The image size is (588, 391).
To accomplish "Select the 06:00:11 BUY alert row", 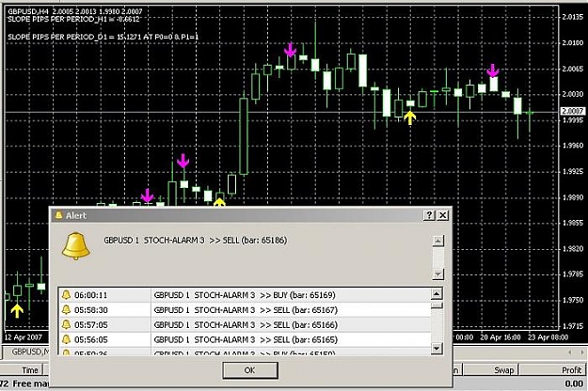I will point(245,295).
